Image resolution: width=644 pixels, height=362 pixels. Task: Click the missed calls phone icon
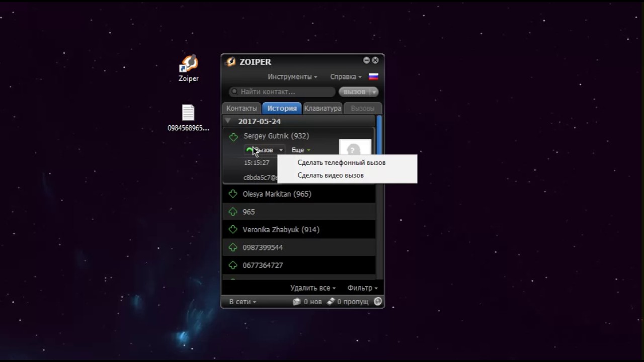point(331,302)
